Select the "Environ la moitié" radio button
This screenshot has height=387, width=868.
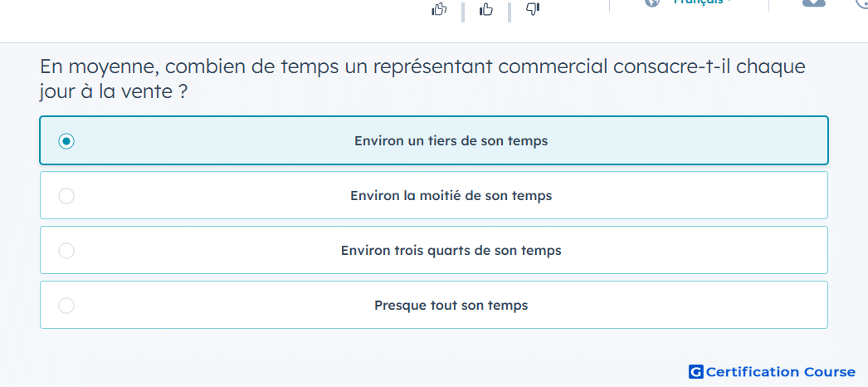66,196
